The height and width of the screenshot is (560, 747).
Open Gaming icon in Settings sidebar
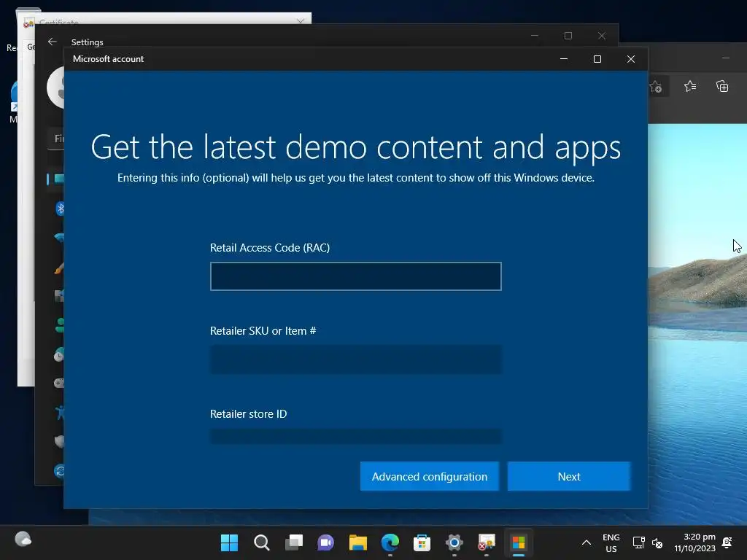point(59,383)
